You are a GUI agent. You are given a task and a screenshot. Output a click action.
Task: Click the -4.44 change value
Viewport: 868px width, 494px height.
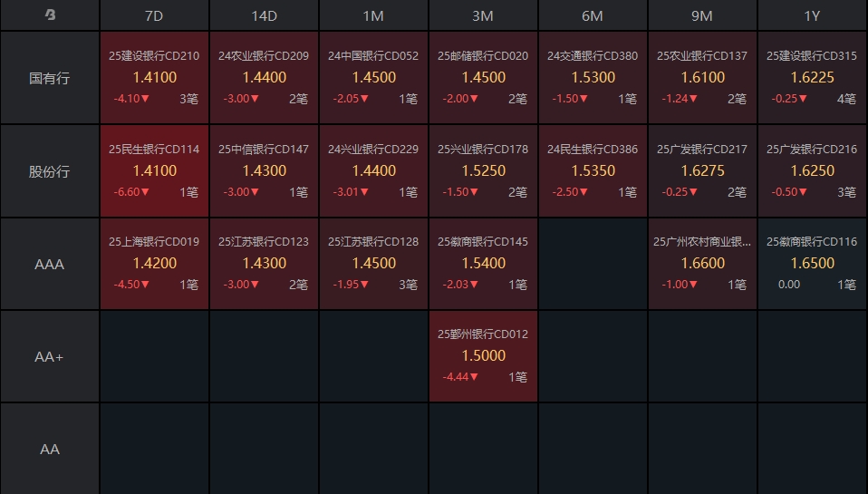(x=460, y=377)
